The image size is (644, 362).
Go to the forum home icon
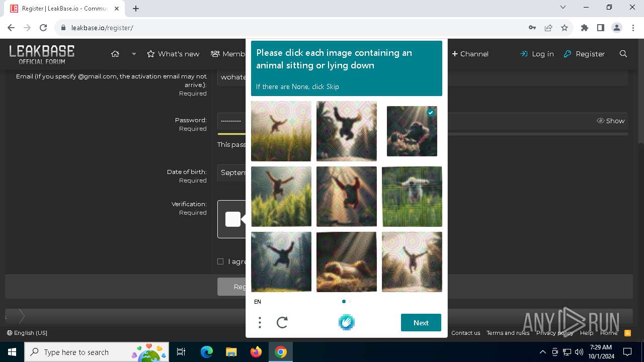[x=115, y=54]
